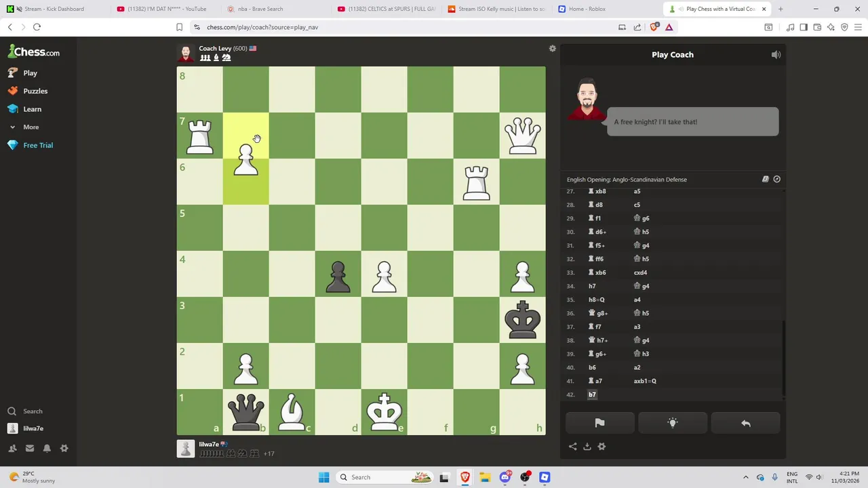This screenshot has width=868, height=488.
Task: Open Brave hamburger main menu
Action: (x=858, y=27)
